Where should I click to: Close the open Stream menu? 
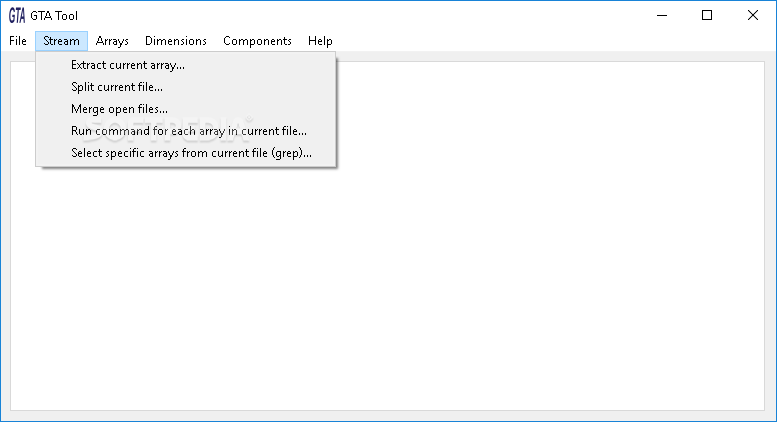(61, 41)
